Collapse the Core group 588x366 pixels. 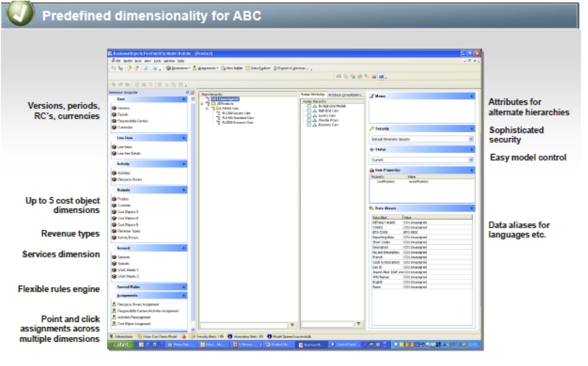(184, 99)
